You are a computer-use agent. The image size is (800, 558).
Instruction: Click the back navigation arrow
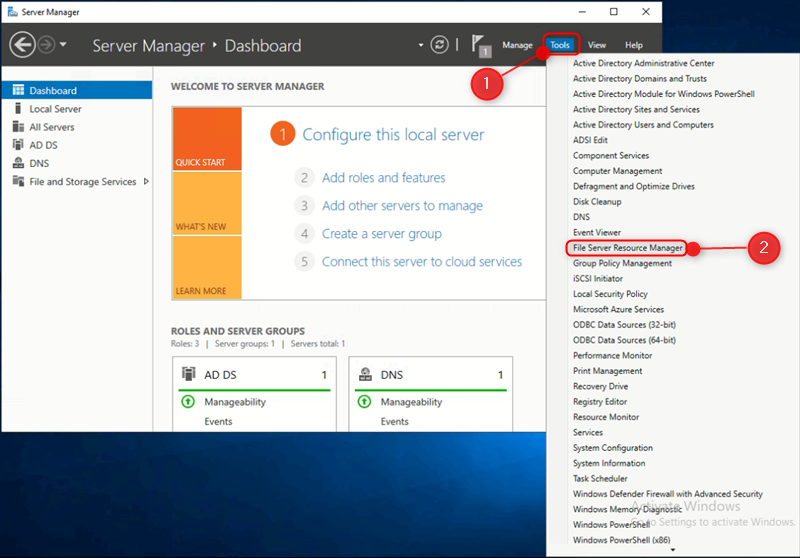click(22, 45)
